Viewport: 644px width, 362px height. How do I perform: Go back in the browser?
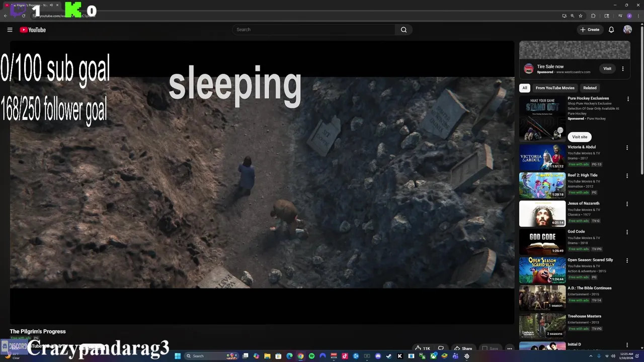(6, 16)
